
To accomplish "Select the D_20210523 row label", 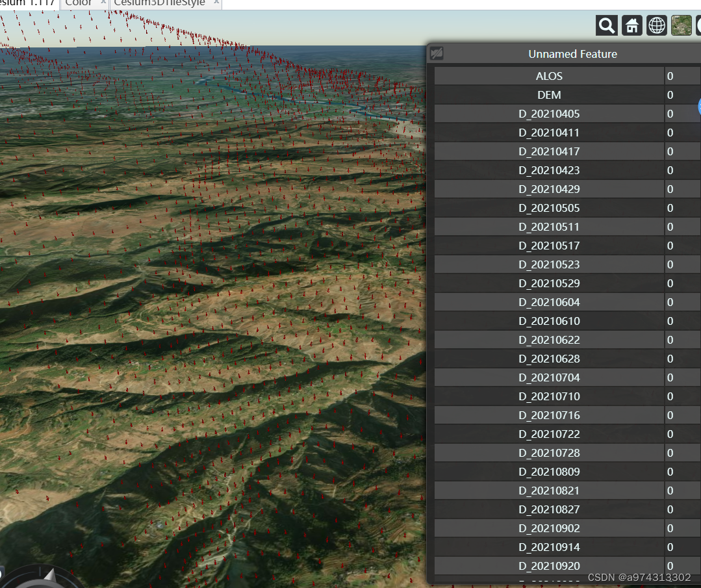I will click(x=549, y=264).
